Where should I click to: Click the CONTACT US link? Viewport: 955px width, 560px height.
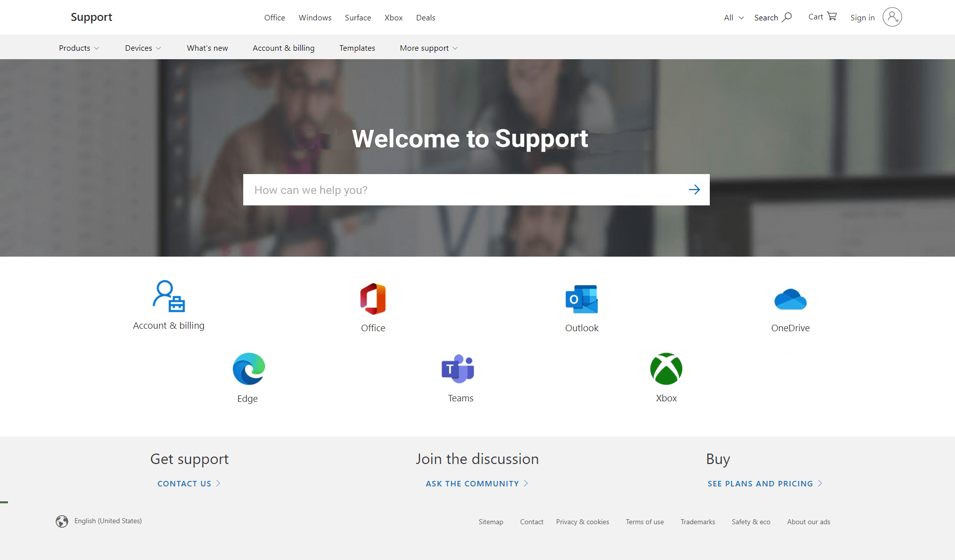189,483
